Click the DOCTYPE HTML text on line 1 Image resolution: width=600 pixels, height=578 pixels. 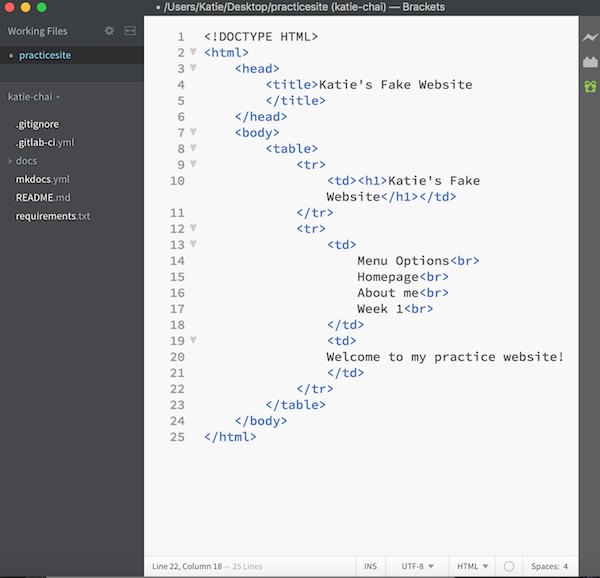tap(261, 37)
